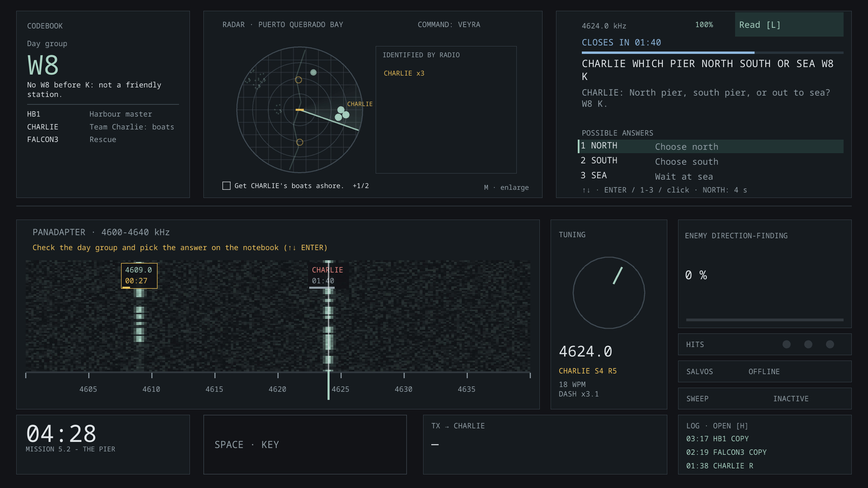Select answer 3 SEA
Viewport: 868px width, 488px height.
point(711,176)
